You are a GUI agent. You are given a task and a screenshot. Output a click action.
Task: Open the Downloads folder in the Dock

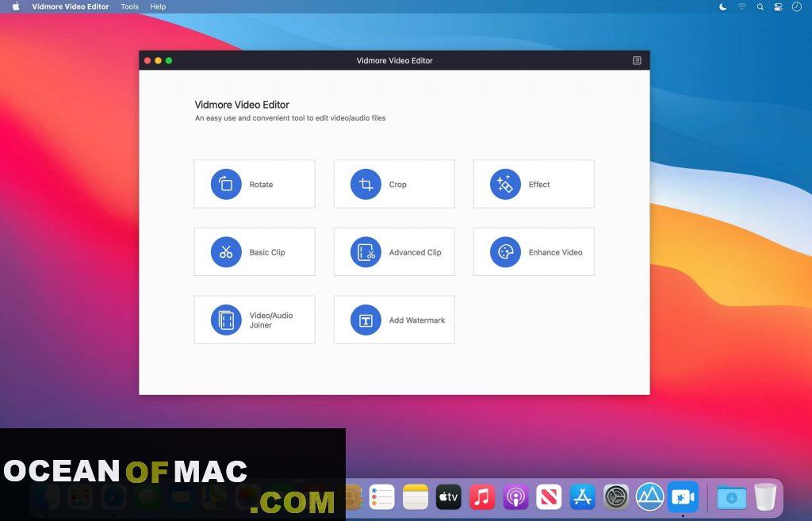(731, 497)
